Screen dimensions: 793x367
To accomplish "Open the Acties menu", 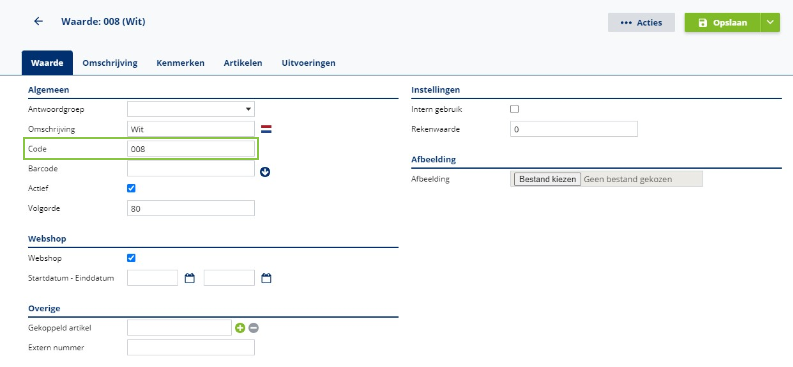I will coord(641,23).
